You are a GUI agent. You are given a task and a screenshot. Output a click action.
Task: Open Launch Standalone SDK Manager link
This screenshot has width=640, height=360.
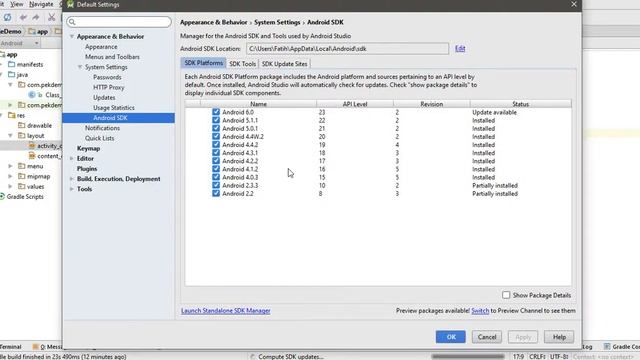(226, 311)
